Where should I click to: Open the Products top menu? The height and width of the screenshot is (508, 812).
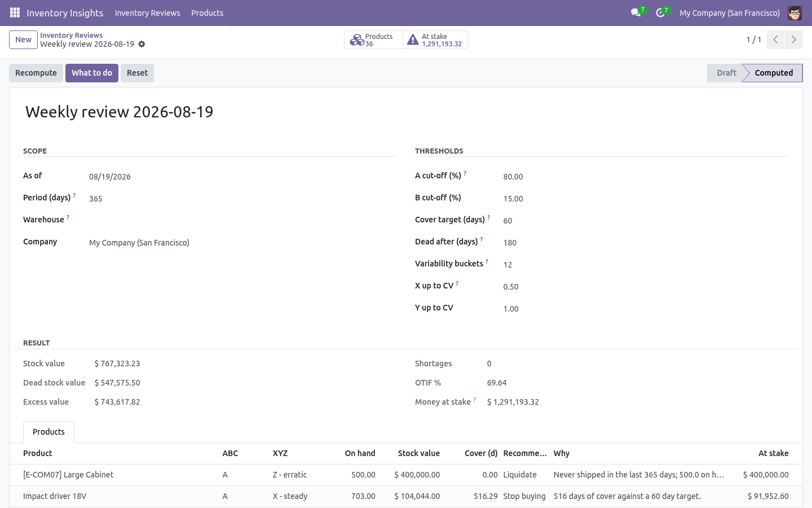(x=207, y=13)
